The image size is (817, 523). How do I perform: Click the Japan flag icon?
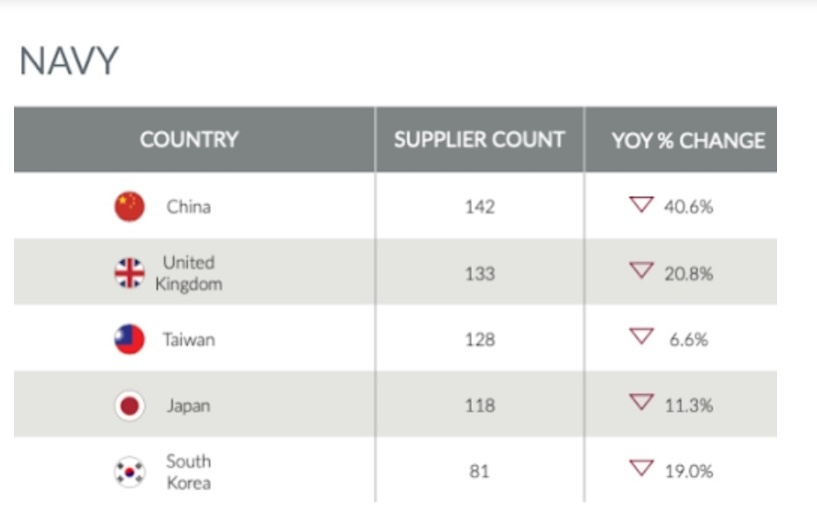click(129, 405)
